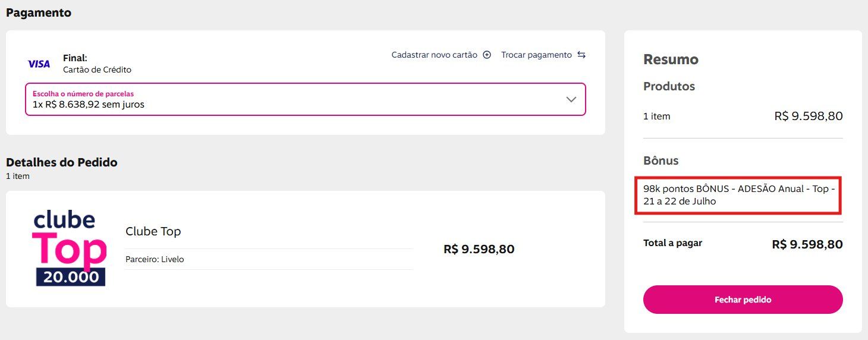Image resolution: width=868 pixels, height=340 pixels.
Task: Click the total amount in Resumo
Action: [x=807, y=244]
